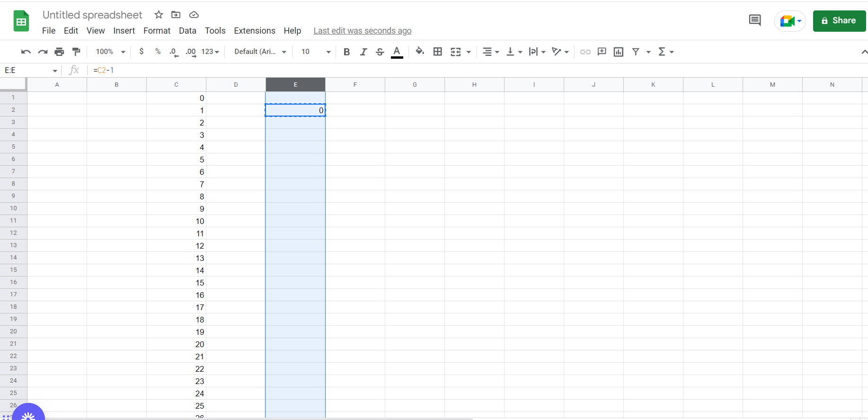The image size is (868, 420).
Task: Open the Insert menu
Action: (x=124, y=31)
